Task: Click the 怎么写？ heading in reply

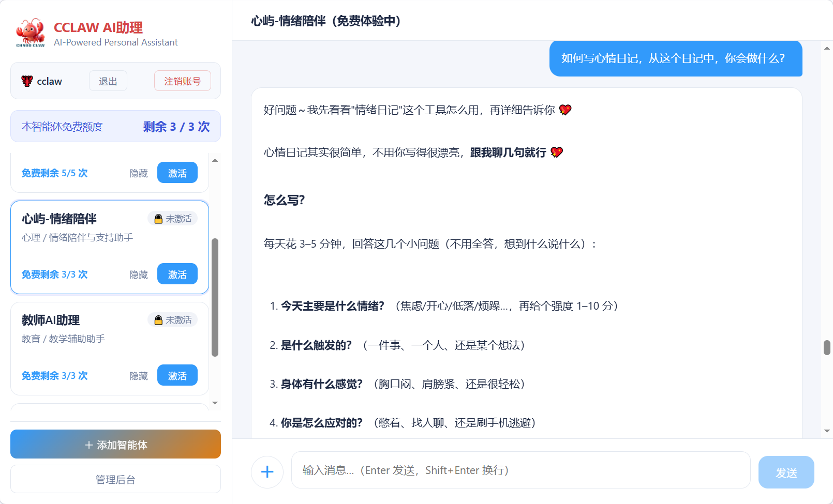Action: click(284, 200)
